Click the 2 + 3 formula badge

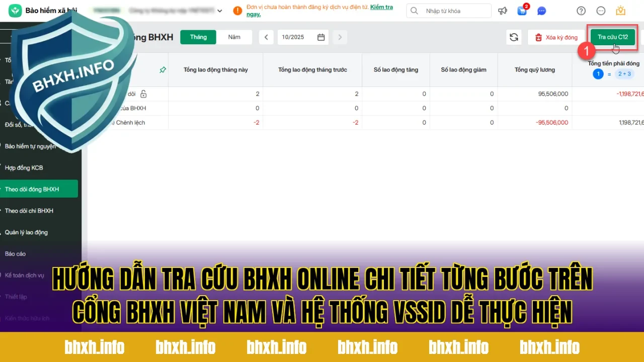click(x=624, y=74)
